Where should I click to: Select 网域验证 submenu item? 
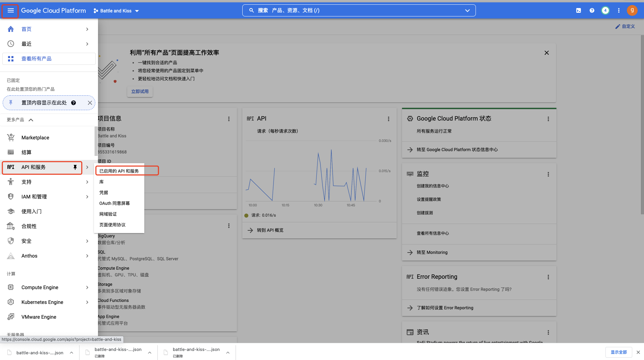click(119, 214)
